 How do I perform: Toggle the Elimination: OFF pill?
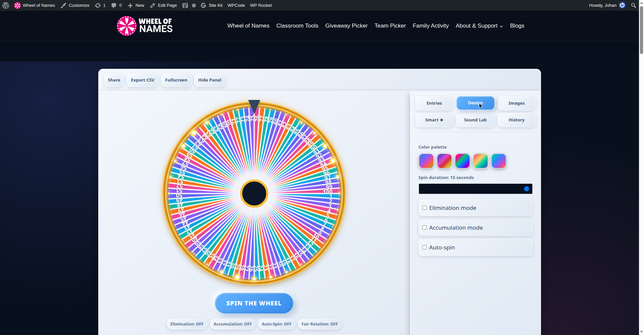(x=187, y=324)
